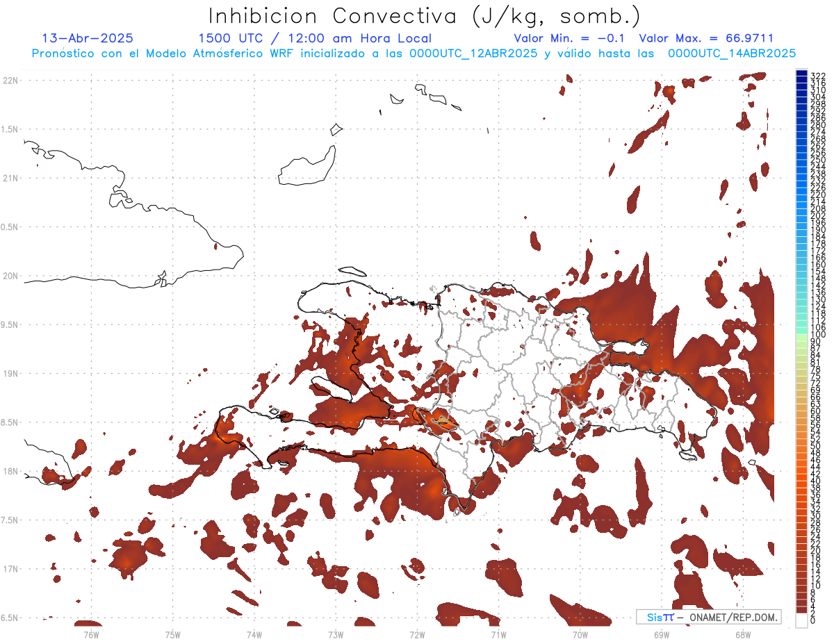Click the title 'Inhibicion Convectiva (J/kg, somb.)'

tap(425, 16)
